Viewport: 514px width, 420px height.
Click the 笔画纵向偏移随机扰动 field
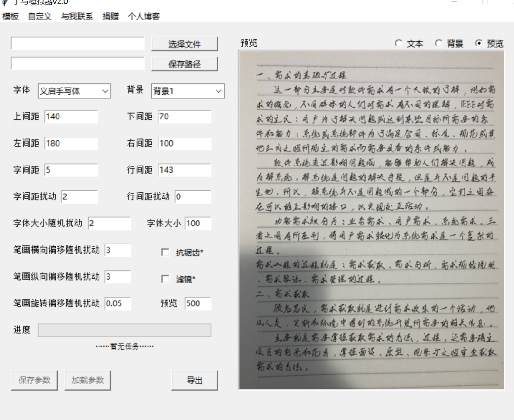(118, 277)
